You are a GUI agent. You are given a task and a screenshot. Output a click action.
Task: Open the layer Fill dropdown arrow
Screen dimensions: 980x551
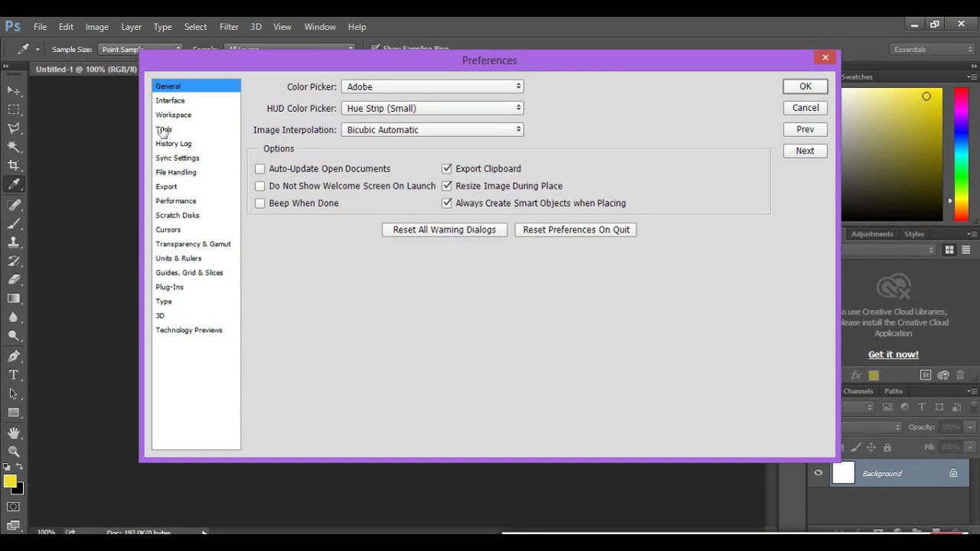click(x=971, y=447)
